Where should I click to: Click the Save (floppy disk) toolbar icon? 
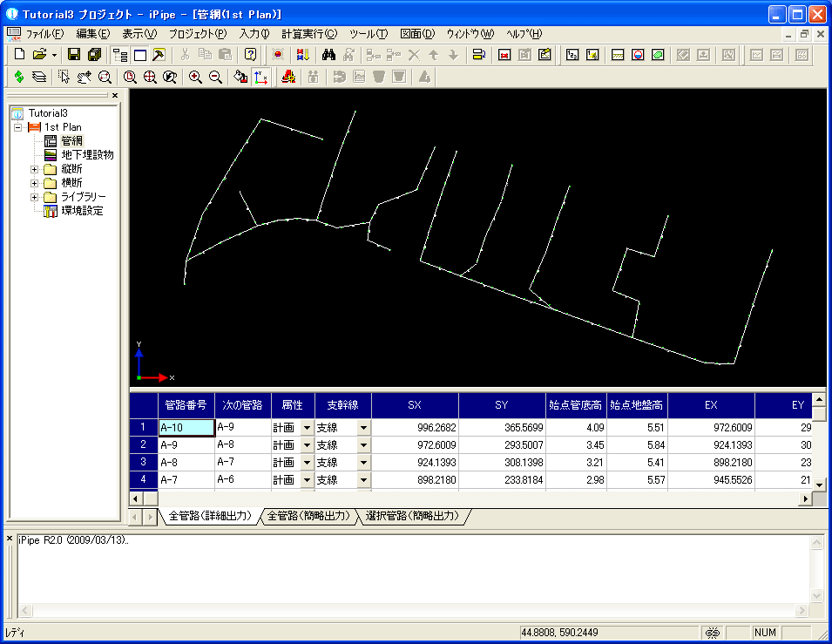[74, 55]
